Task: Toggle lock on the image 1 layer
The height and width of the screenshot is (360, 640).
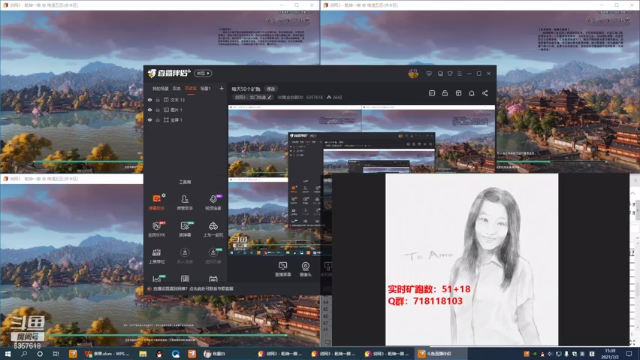Action: click(x=158, y=110)
